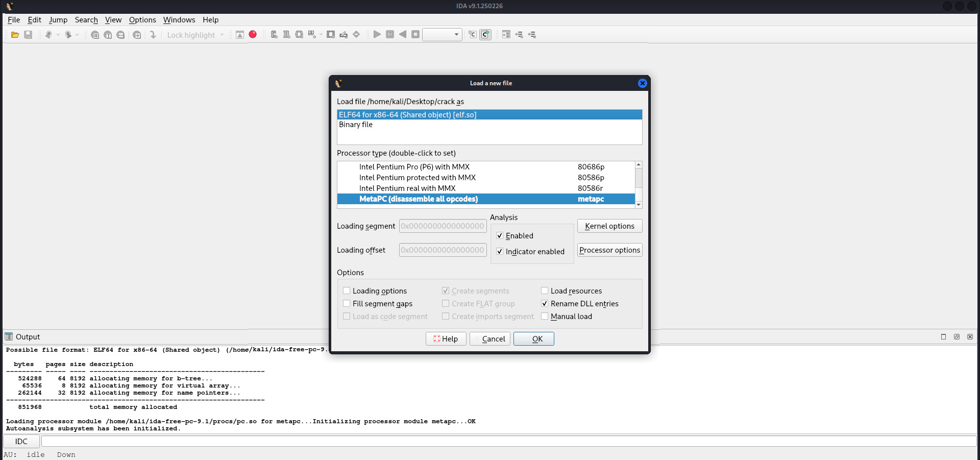Click the Cancel button
980x460 pixels.
point(490,338)
